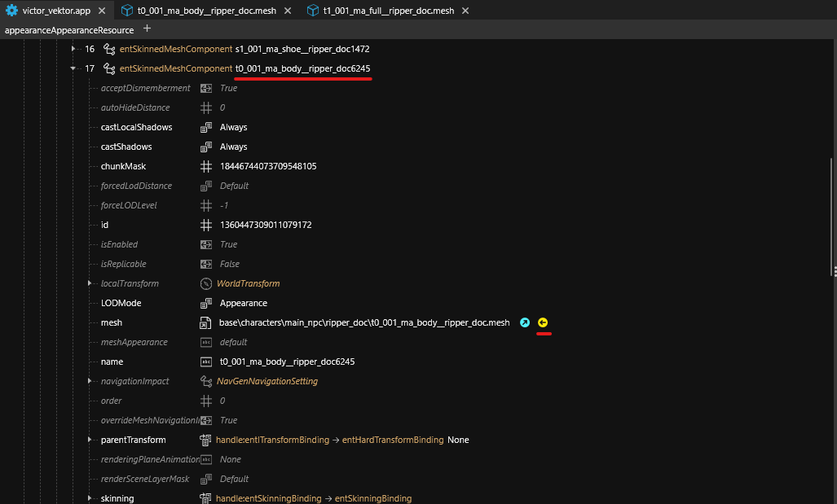Click the hash icon next to chunkMask
The width and height of the screenshot is (837, 504).
[206, 166]
